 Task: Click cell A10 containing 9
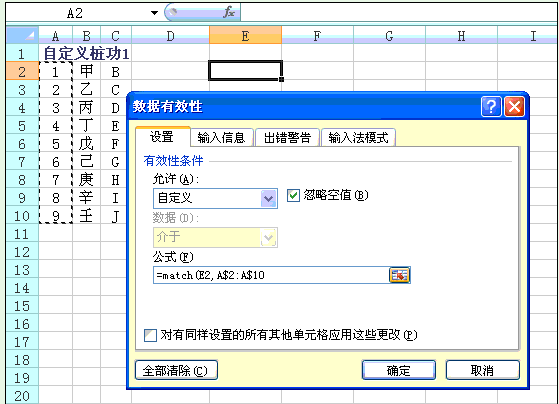[x=56, y=216]
